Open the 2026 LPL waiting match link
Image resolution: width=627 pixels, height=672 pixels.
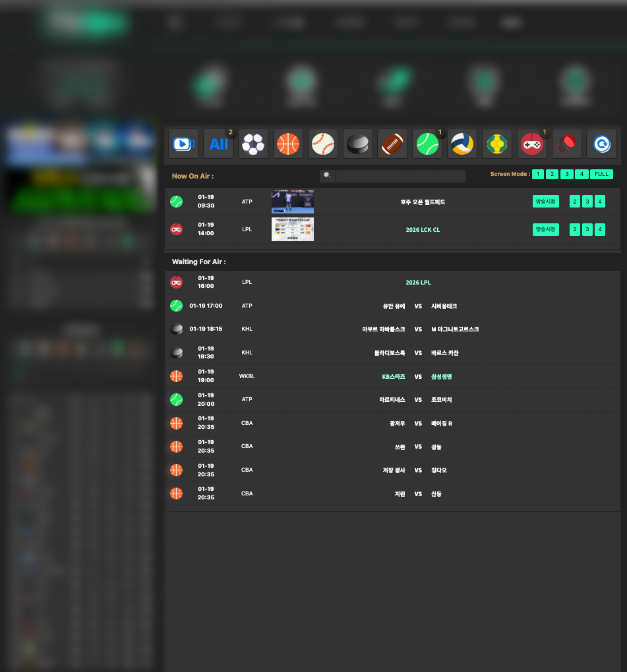click(x=418, y=283)
